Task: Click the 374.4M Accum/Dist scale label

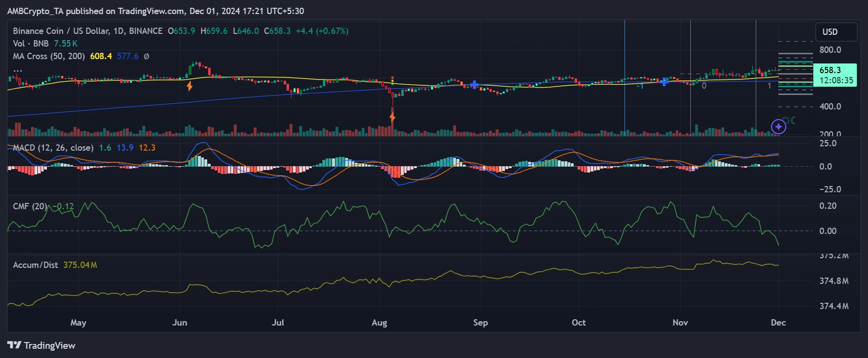Action: (x=834, y=306)
